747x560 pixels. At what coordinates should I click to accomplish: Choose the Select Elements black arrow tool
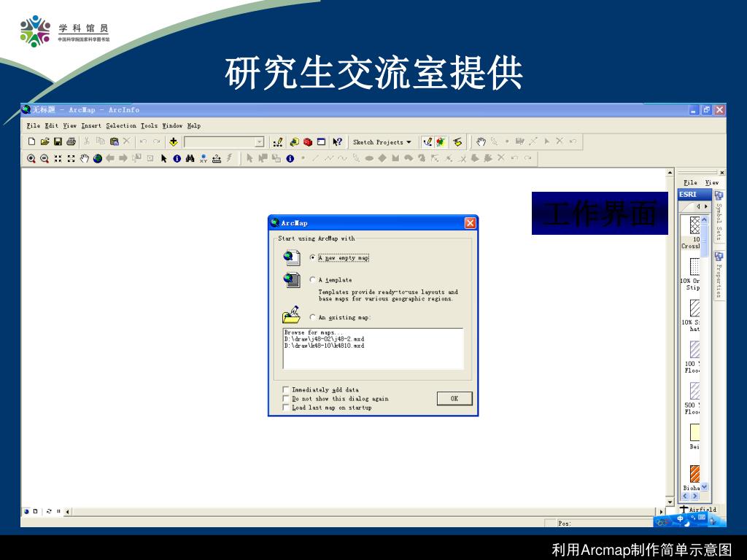point(163,158)
